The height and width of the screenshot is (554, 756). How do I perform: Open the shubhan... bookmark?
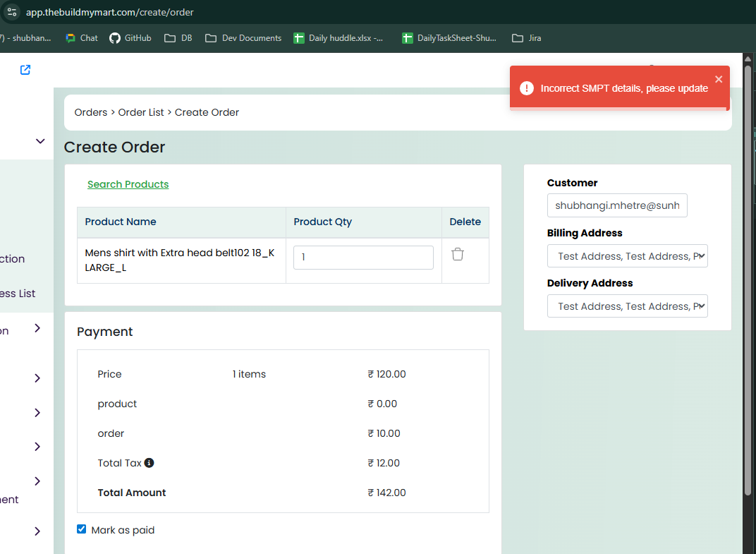pos(25,38)
